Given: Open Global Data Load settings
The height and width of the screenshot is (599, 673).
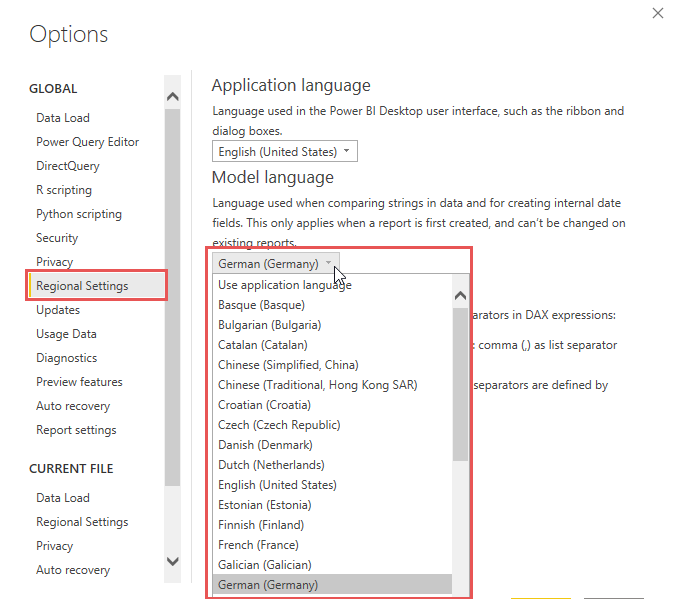Looking at the screenshot, I should click(x=63, y=118).
